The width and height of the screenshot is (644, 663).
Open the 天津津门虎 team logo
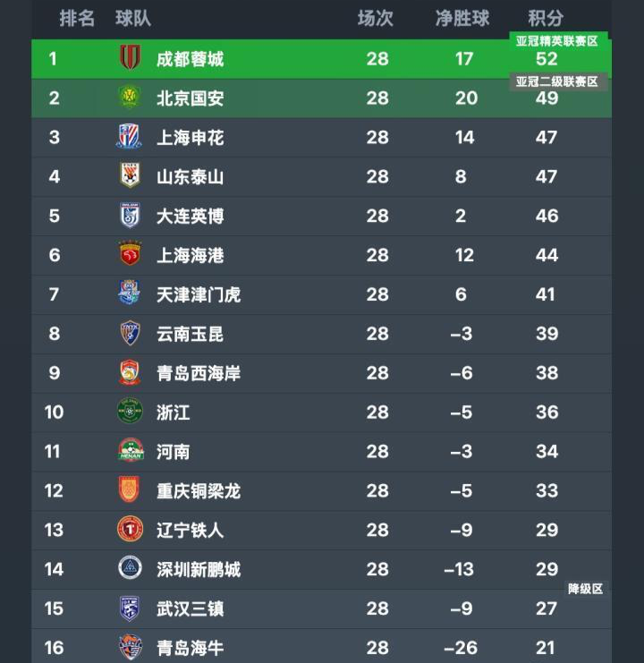coord(129,293)
